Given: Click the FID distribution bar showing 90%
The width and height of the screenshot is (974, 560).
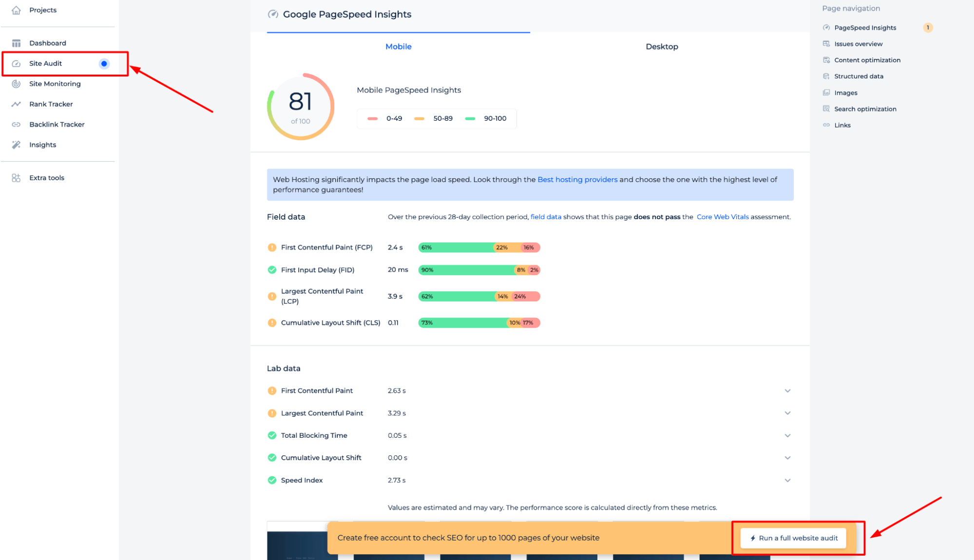Looking at the screenshot, I should click(x=479, y=270).
